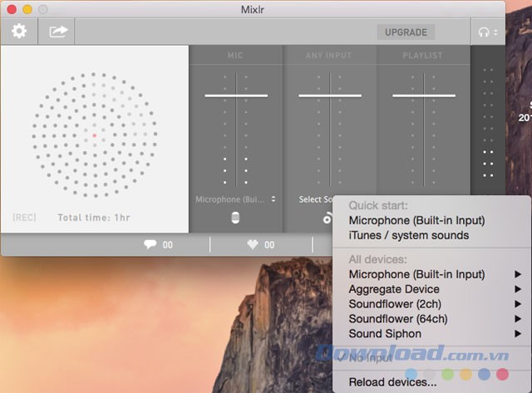Image resolution: width=532 pixels, height=393 pixels.
Task: Click the heart likes icon
Action: 254,245
